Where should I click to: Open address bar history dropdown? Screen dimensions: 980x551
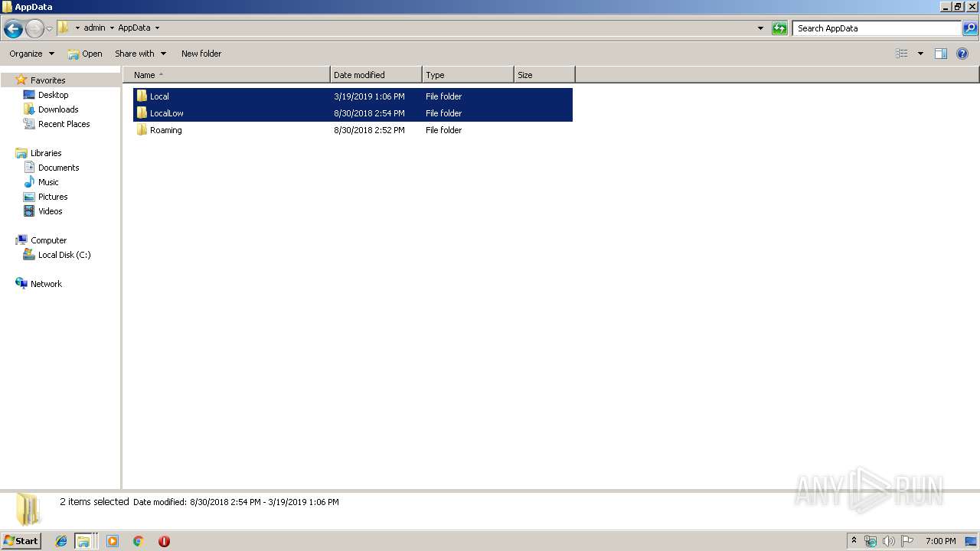point(760,28)
